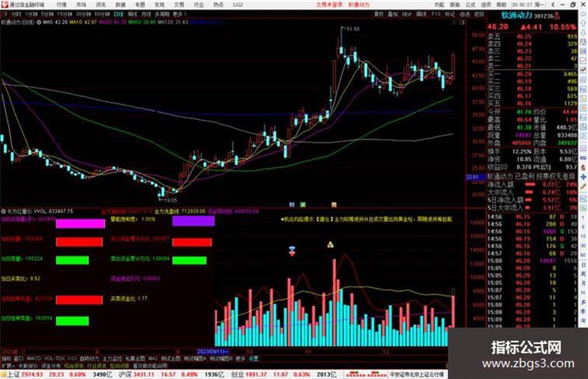
Task: Open the 帮助 menu
Action: pyautogui.click(x=502, y=5)
